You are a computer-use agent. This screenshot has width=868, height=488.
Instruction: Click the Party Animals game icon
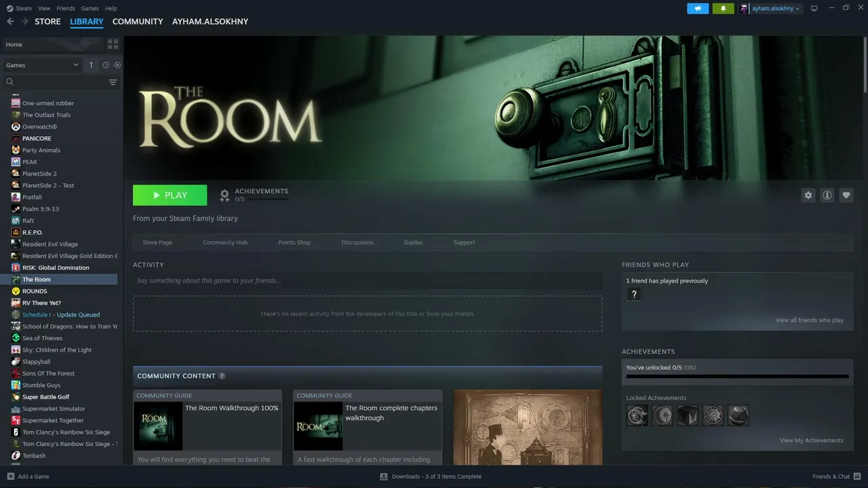[16, 150]
